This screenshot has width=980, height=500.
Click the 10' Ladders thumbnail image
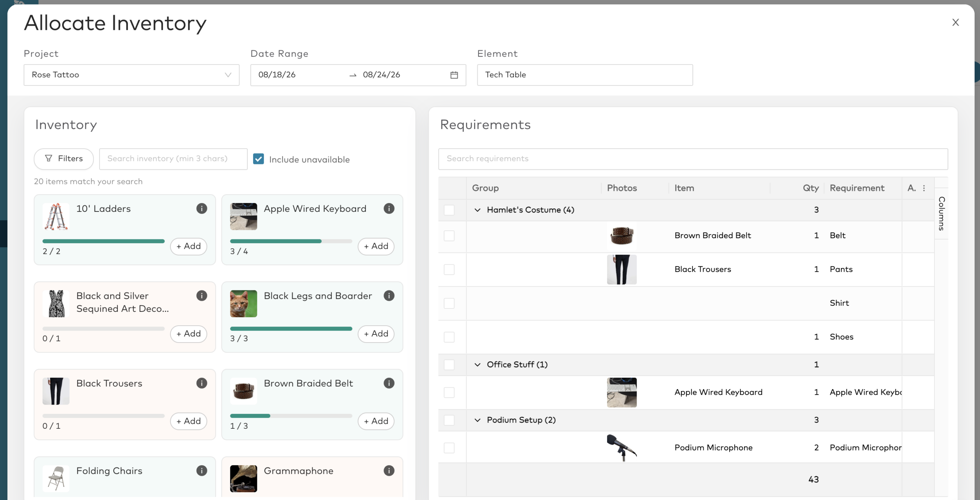coord(56,216)
